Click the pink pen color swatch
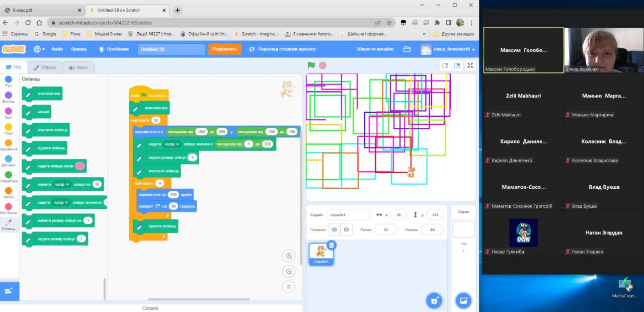The image size is (644, 312). click(79, 166)
